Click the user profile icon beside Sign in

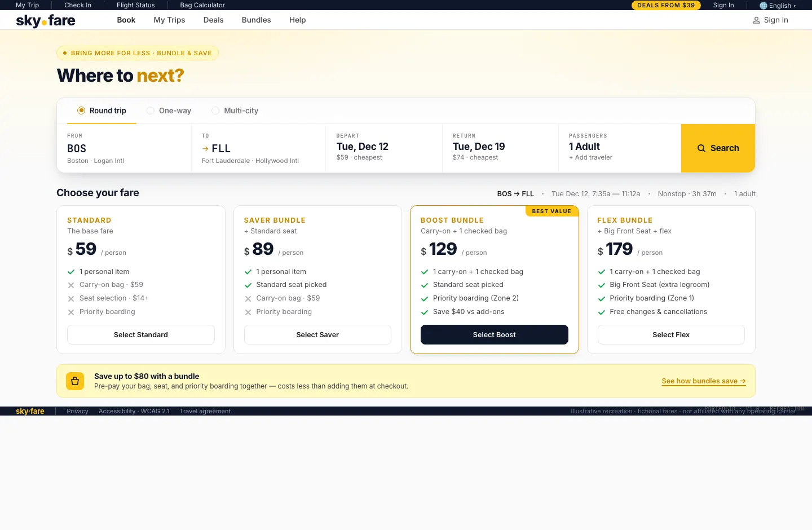(756, 20)
